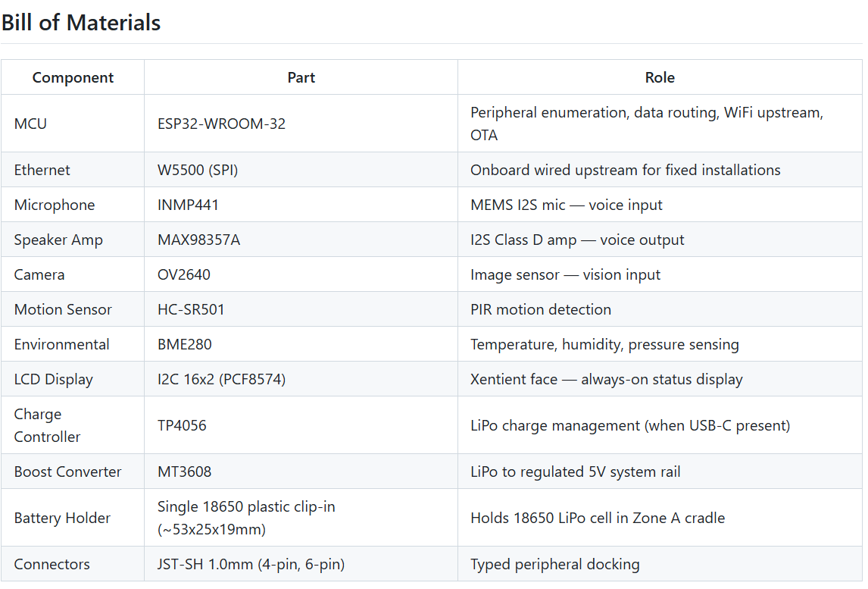The height and width of the screenshot is (589, 868).
Task: Click the LiPo charge management role text
Action: 630,425
